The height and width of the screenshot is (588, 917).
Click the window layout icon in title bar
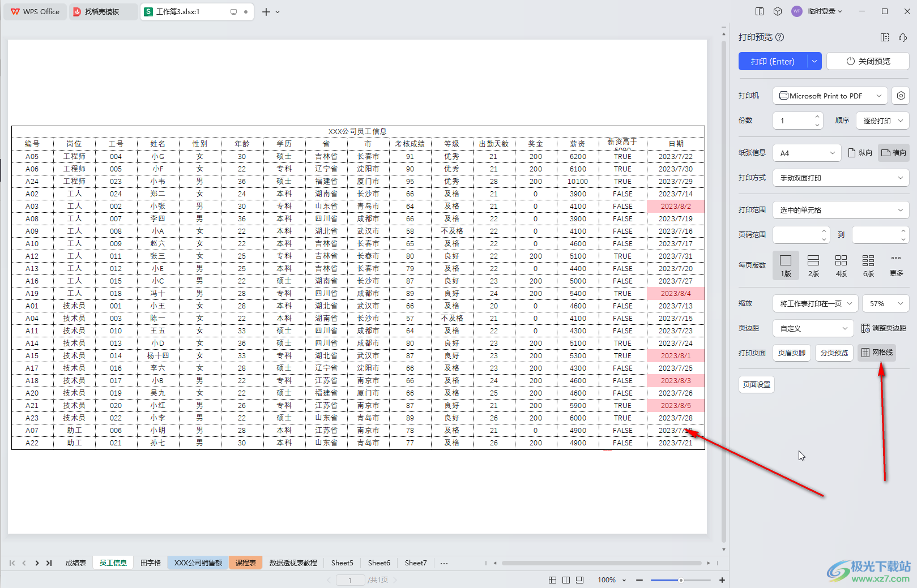[x=760, y=11]
